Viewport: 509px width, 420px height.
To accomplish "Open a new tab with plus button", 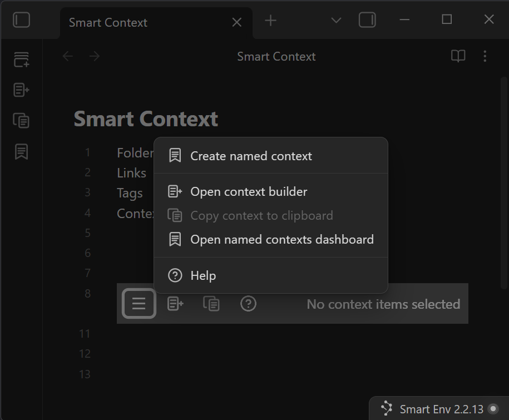I will [270, 21].
